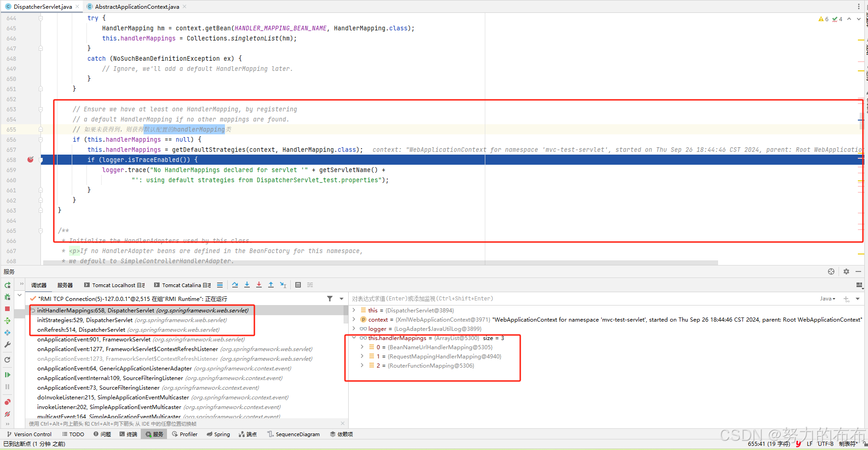Click the Trace Current Stream Chain icon

[310, 285]
